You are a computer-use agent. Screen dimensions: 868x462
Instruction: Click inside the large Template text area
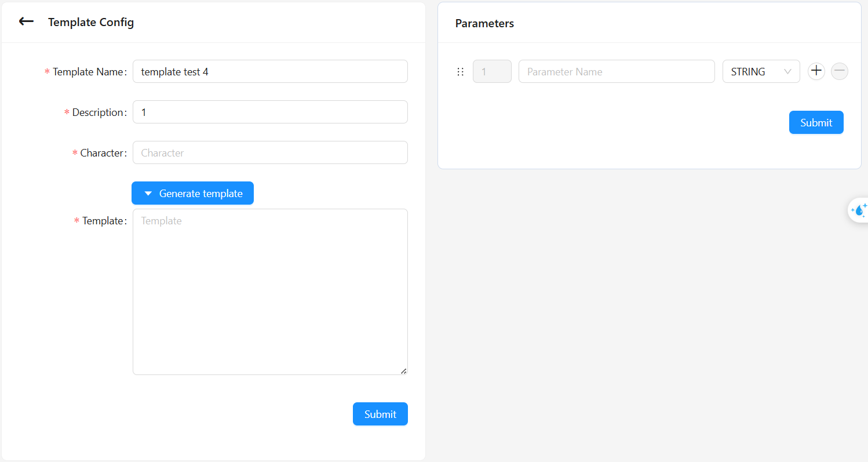tap(270, 292)
